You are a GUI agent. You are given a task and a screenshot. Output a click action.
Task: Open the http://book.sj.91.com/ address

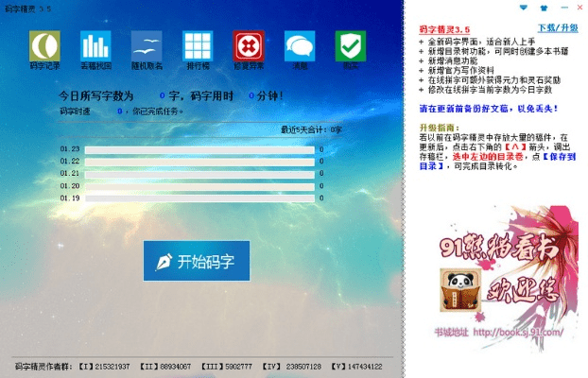click(x=518, y=333)
